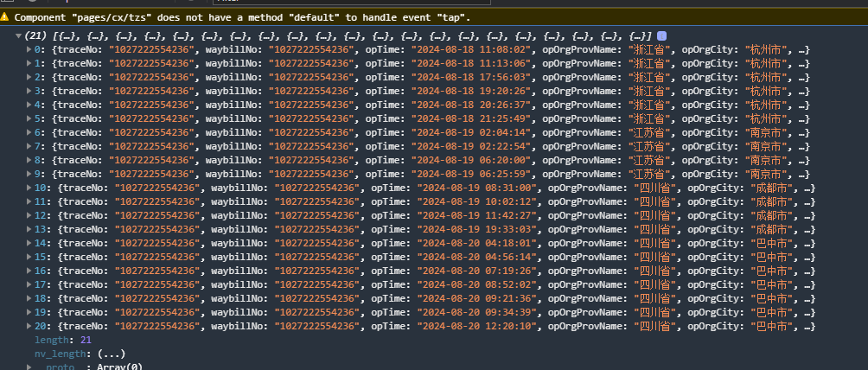This screenshot has height=370, width=868.
Task: Click the length property value 21
Action: [85, 340]
